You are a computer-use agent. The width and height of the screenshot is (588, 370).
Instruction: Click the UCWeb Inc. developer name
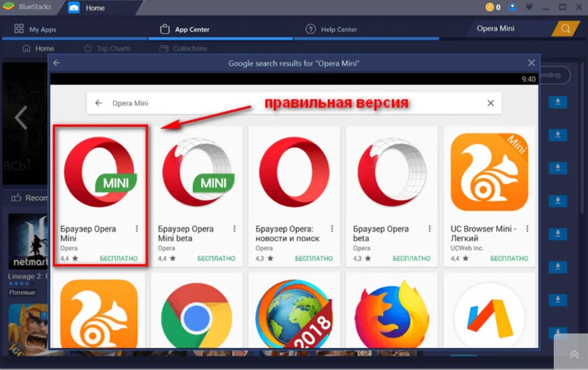point(467,248)
